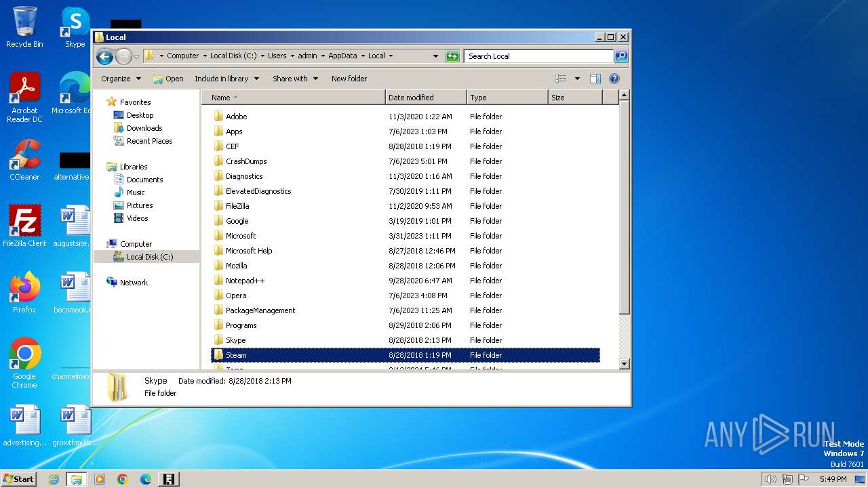Select Users in the address breadcrumb
The image size is (868, 488).
tap(277, 56)
